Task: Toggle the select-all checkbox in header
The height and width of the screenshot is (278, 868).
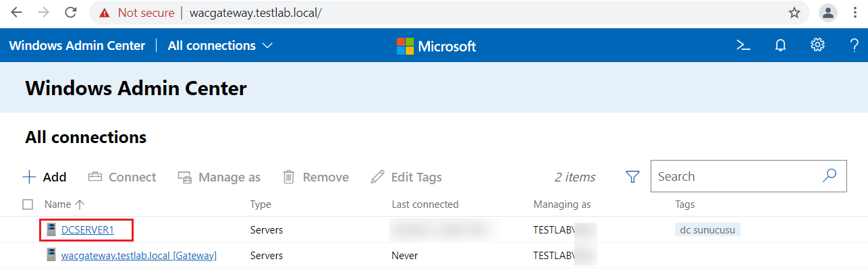Action: [x=28, y=204]
